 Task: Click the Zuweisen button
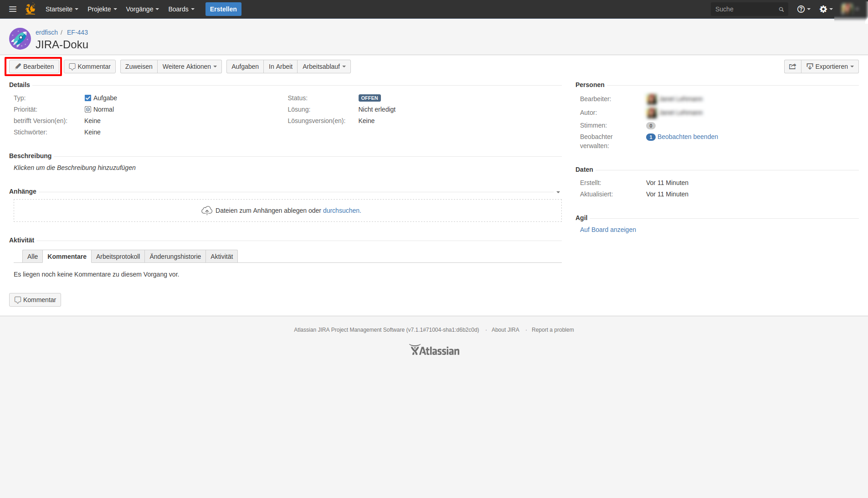[139, 67]
